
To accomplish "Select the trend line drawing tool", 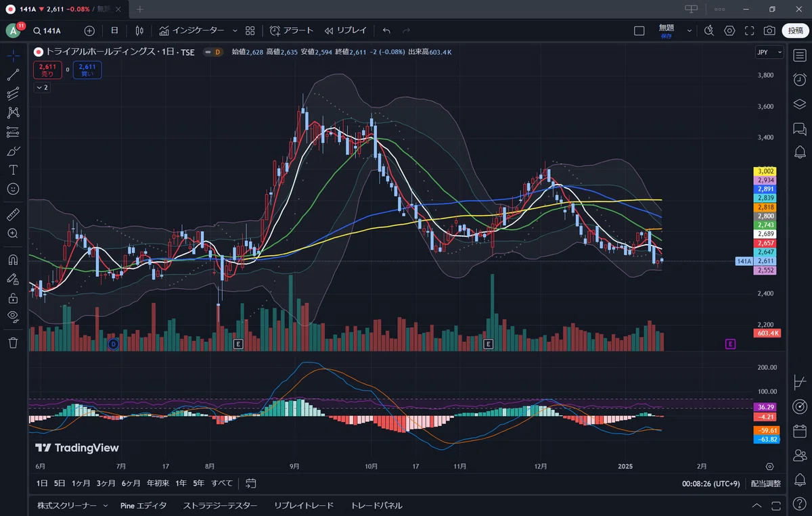I will (13, 74).
